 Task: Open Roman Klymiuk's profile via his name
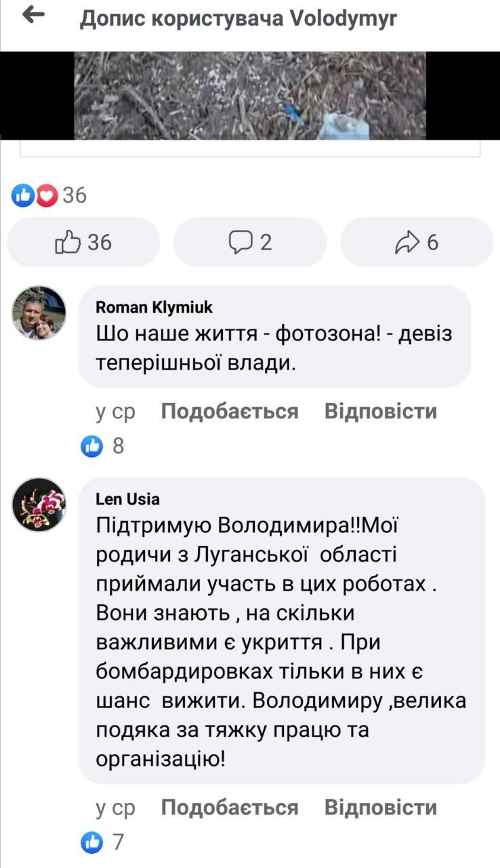tap(152, 307)
